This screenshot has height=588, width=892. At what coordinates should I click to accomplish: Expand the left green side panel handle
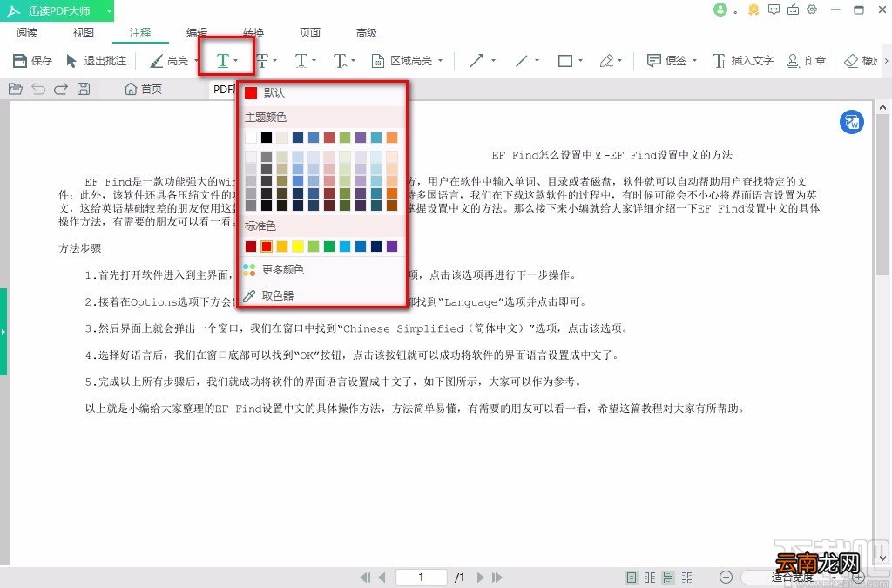click(x=3, y=332)
